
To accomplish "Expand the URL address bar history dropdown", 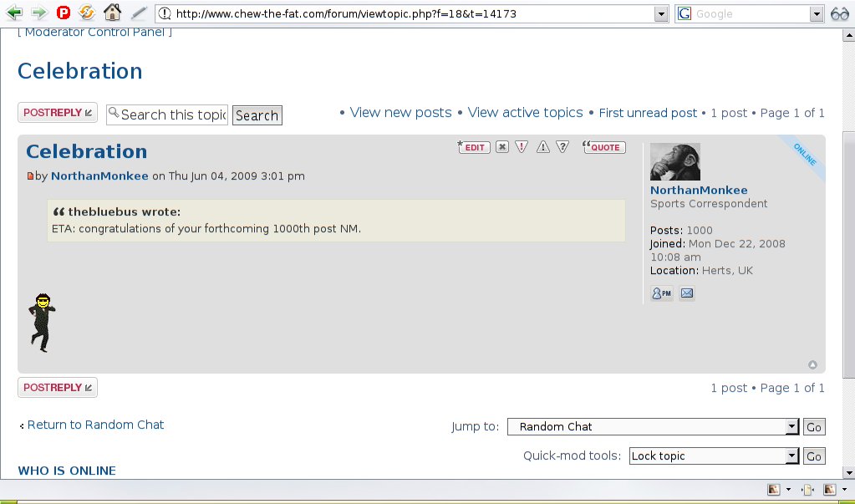I will (x=661, y=14).
